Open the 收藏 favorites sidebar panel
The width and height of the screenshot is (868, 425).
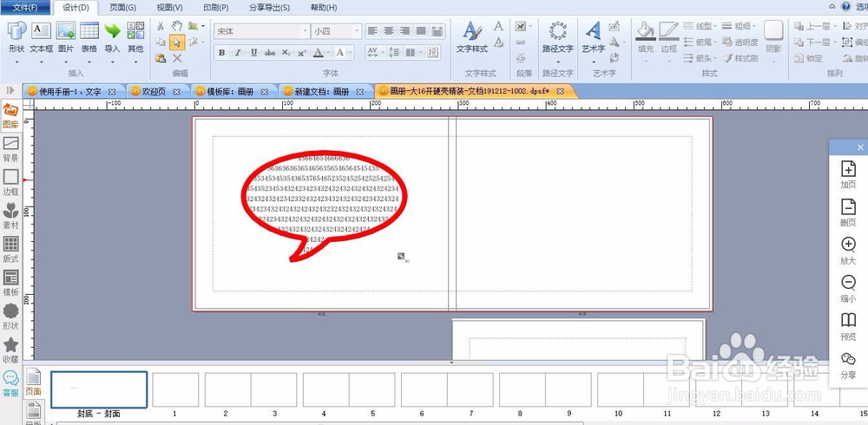(10, 350)
